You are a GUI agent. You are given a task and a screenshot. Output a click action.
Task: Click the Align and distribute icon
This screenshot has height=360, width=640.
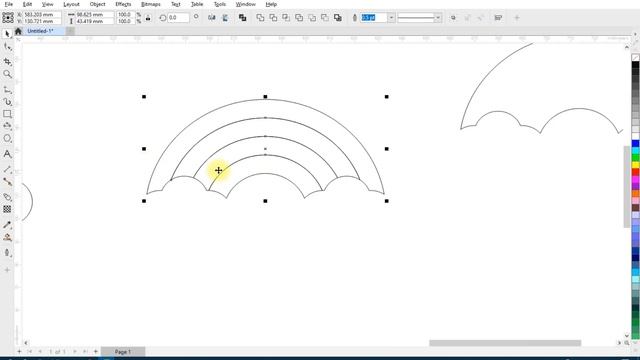(x=498, y=18)
